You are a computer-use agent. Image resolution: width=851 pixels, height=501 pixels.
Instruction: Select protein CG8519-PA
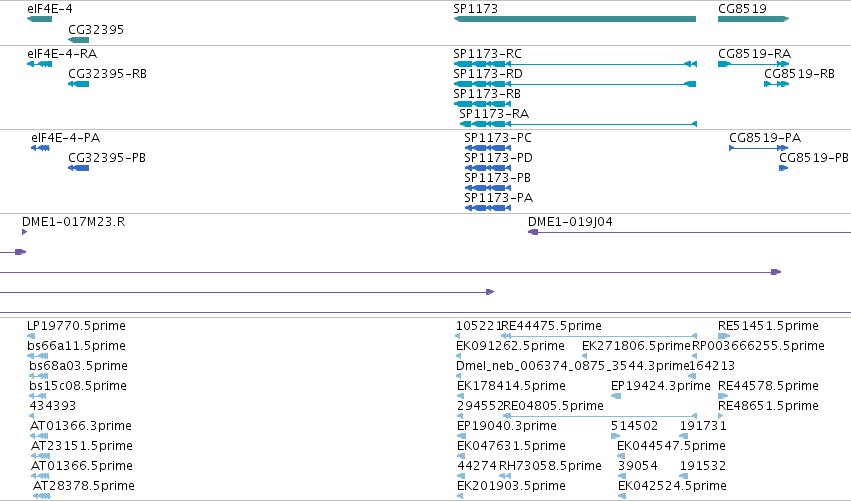point(759,148)
